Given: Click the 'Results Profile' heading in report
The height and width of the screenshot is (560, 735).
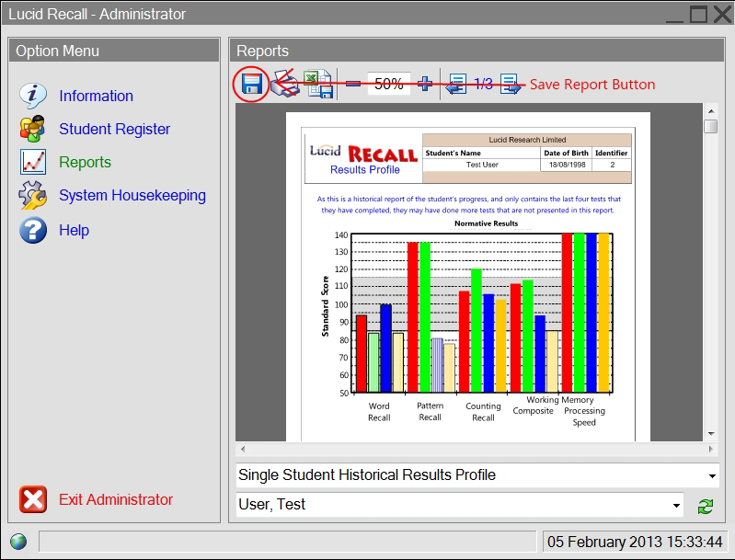Looking at the screenshot, I should coord(364,169).
